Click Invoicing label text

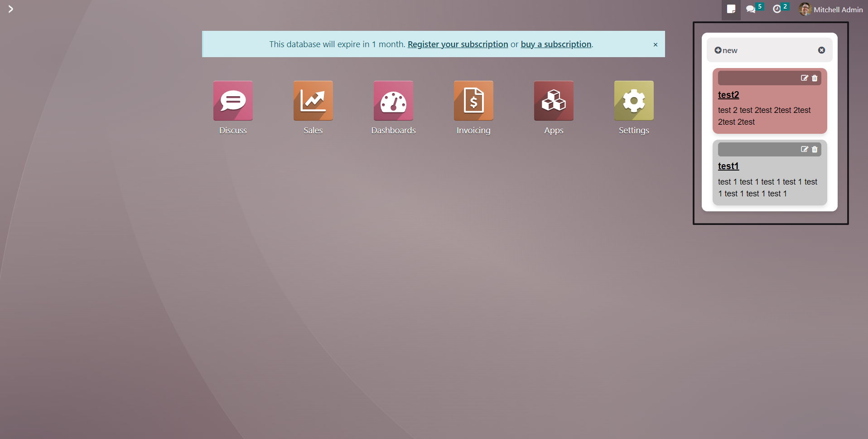[473, 131]
